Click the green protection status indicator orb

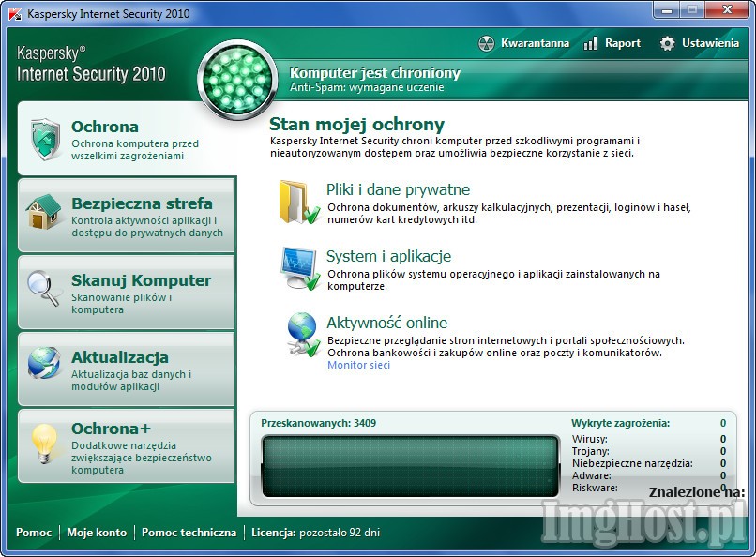click(x=237, y=80)
